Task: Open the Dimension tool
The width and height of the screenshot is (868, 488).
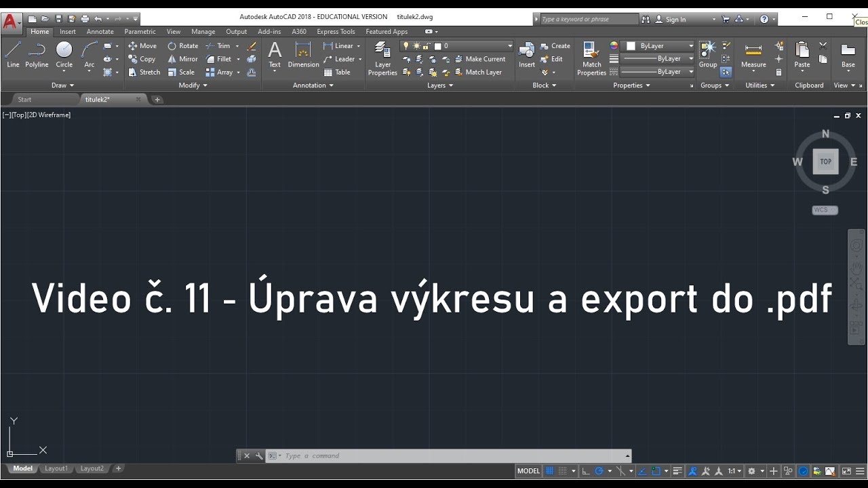Action: pos(303,55)
